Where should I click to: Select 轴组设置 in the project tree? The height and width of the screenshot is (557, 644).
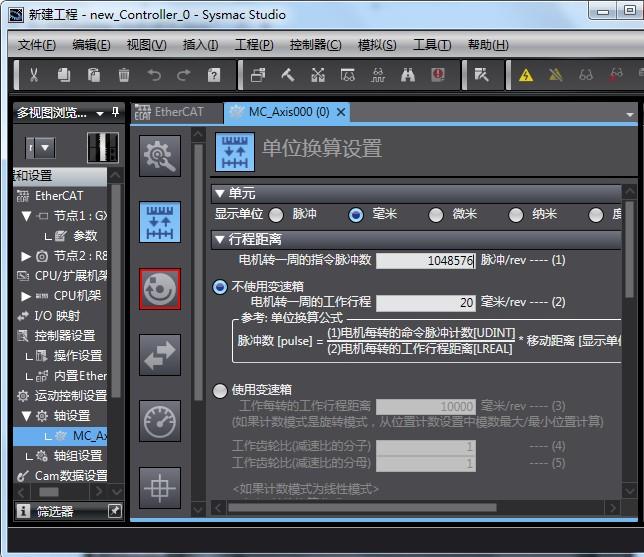pos(76,456)
